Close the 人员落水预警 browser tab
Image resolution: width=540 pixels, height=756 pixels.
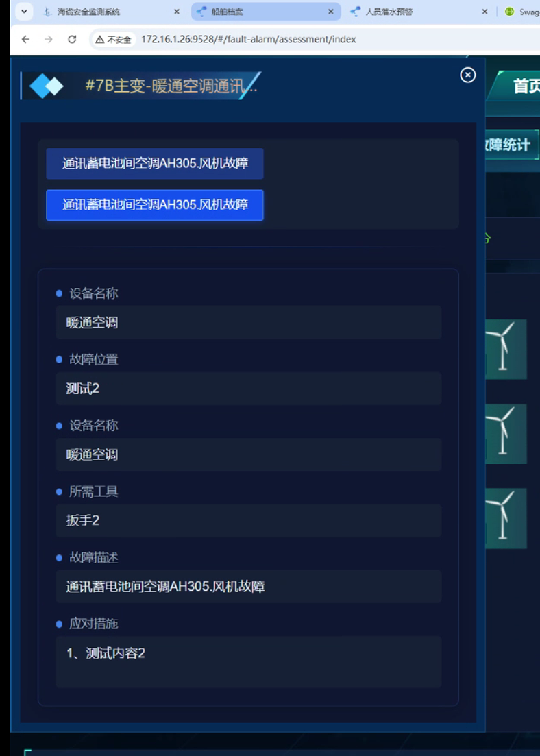[x=484, y=12]
